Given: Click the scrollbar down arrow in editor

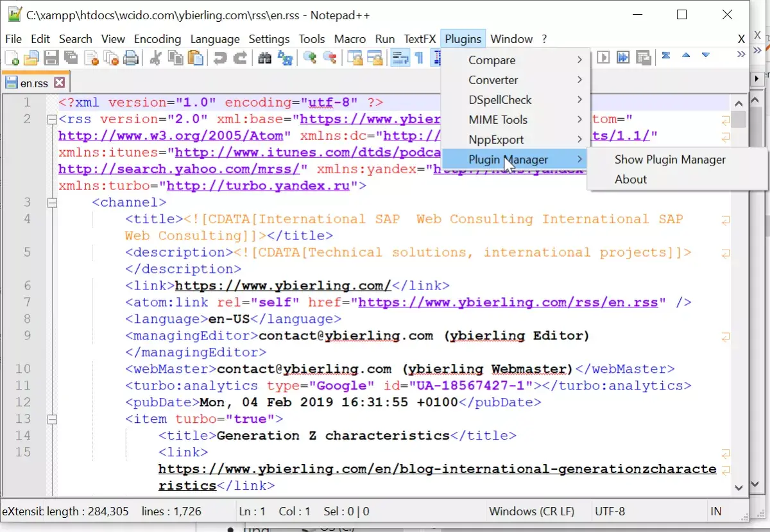Looking at the screenshot, I should [x=739, y=487].
